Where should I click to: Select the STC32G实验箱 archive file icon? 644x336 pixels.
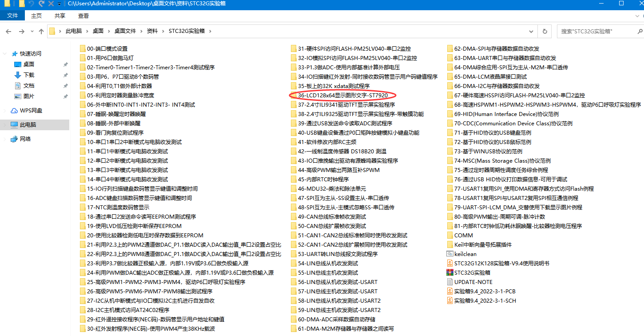[450, 273]
